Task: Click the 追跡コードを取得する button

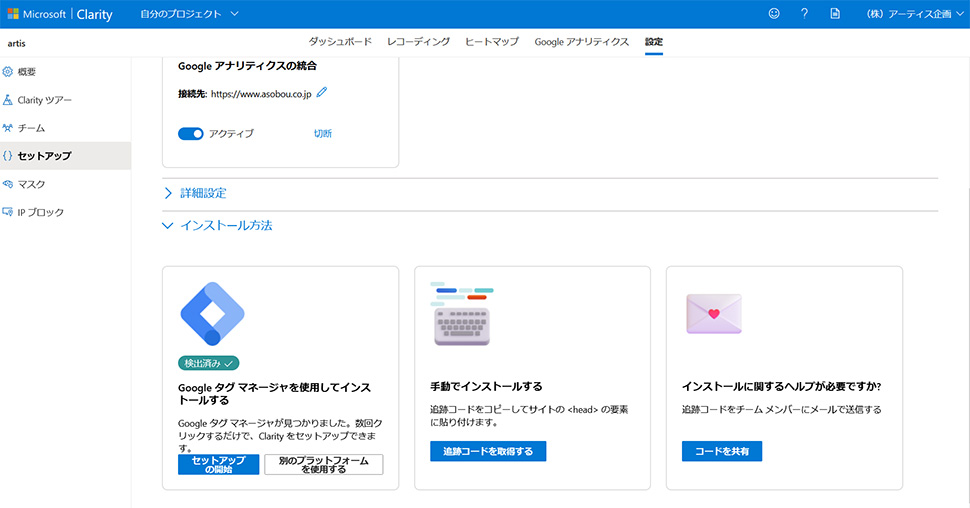Action: [x=488, y=451]
